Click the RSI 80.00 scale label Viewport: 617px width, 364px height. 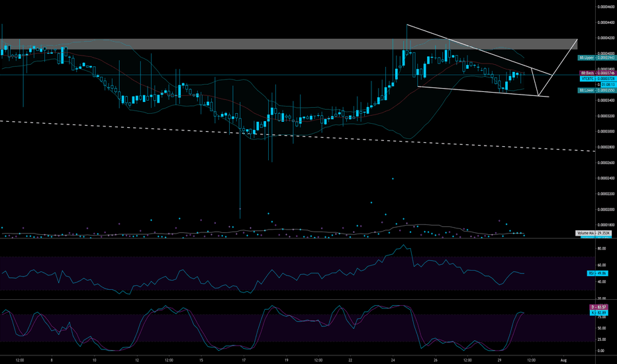coord(602,249)
